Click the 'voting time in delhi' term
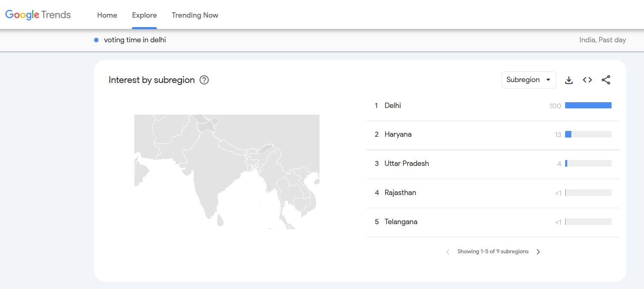The width and height of the screenshot is (644, 289). tap(135, 40)
